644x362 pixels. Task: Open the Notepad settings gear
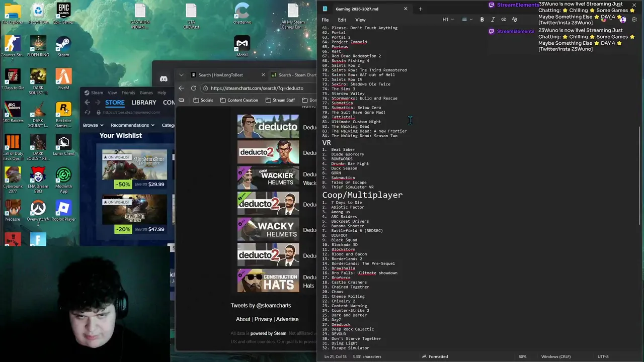[x=634, y=20]
